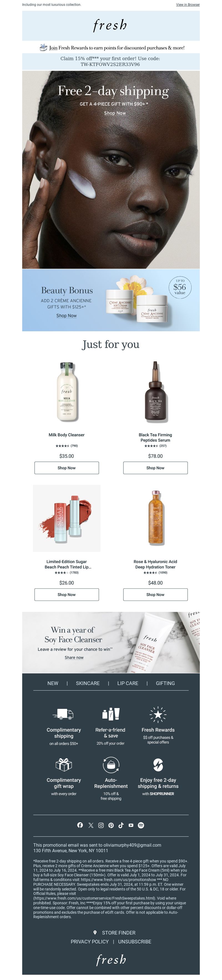This screenshot has height=980, width=222.
Task: Open the TikTok social icon
Action: 121,825
